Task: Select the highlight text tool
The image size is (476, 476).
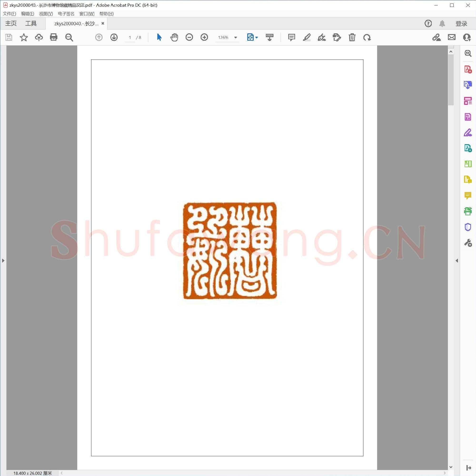Action: tap(307, 37)
